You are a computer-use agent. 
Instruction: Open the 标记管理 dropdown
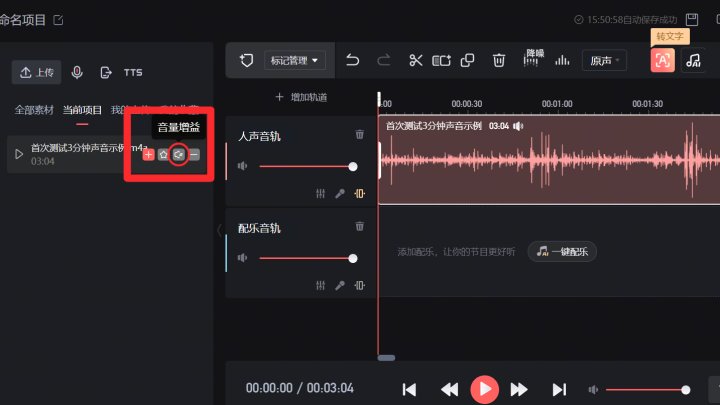(296, 61)
